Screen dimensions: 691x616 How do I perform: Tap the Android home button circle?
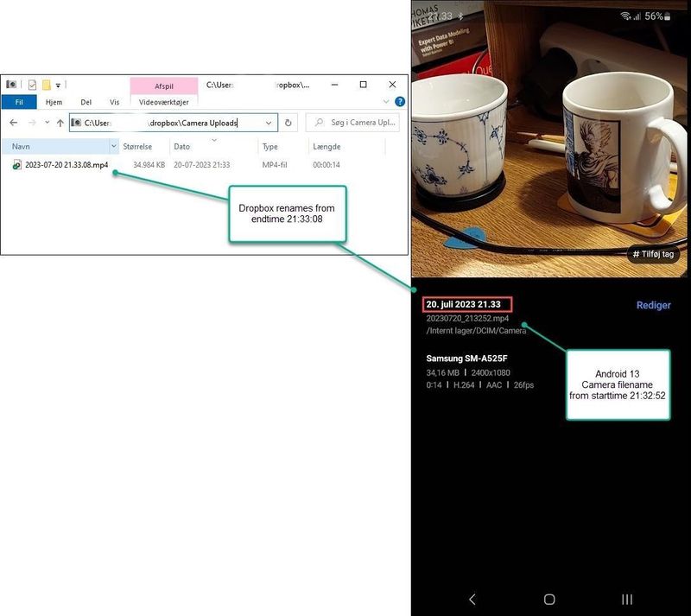point(549,599)
